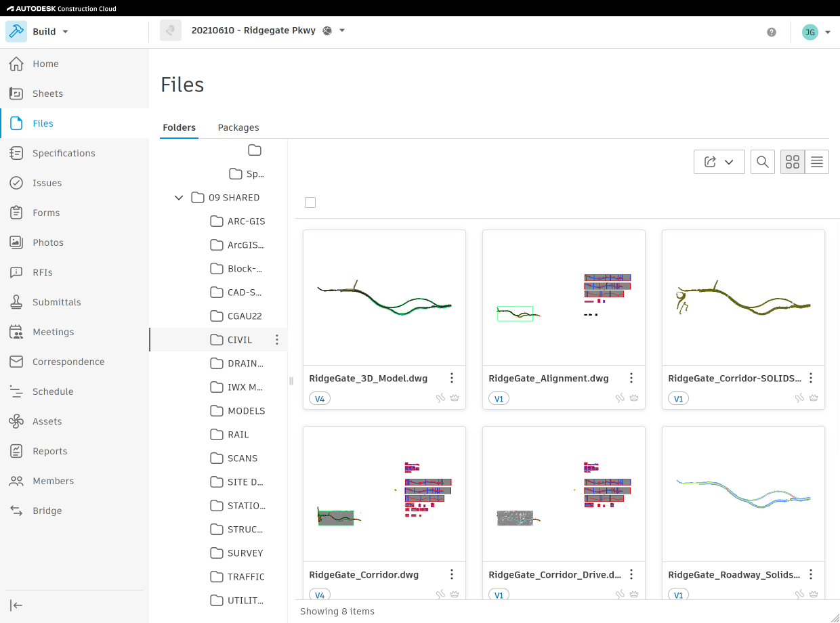The height and width of the screenshot is (623, 840).
Task: Collapse the 09 SHARED folder
Action: (179, 198)
